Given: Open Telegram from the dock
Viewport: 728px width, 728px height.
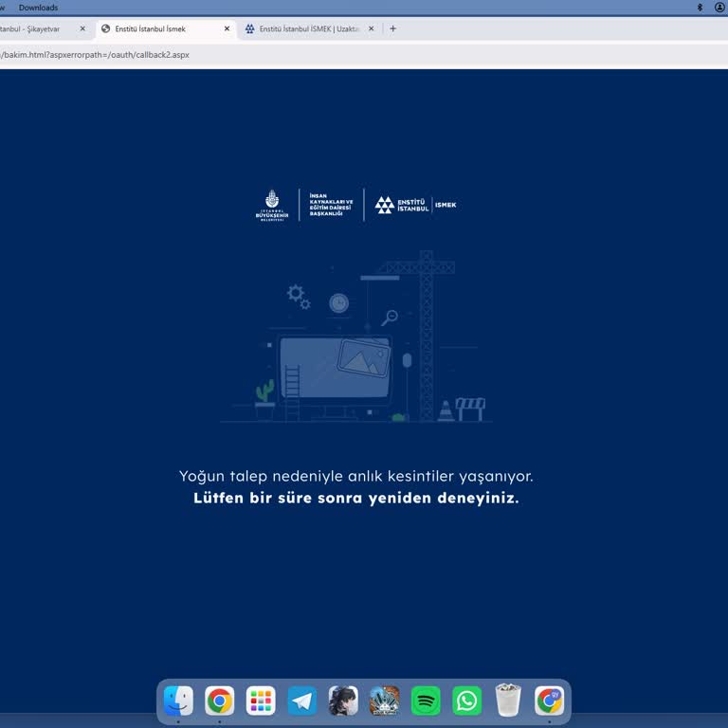Looking at the screenshot, I should coord(302,701).
